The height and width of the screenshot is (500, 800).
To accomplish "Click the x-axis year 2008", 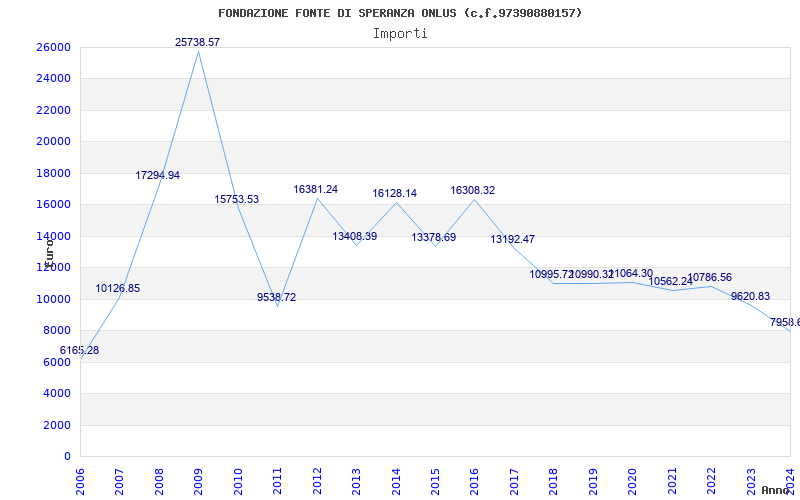I will coord(159,482).
